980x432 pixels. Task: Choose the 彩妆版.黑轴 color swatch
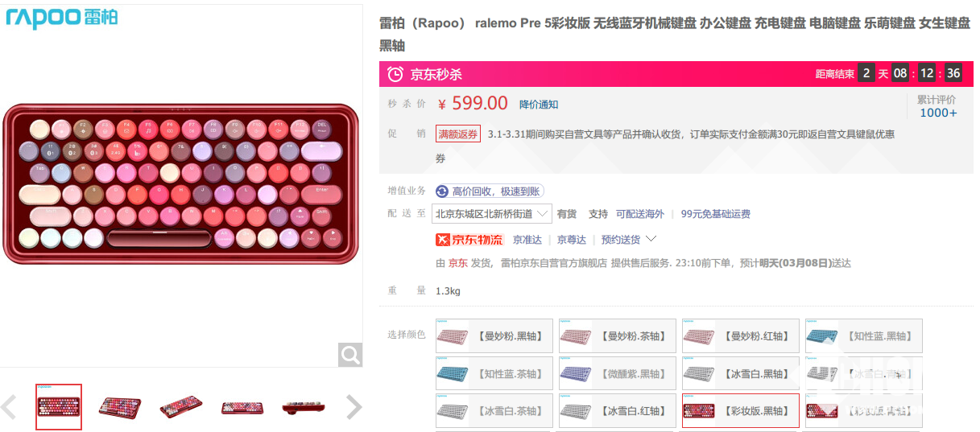tap(739, 410)
